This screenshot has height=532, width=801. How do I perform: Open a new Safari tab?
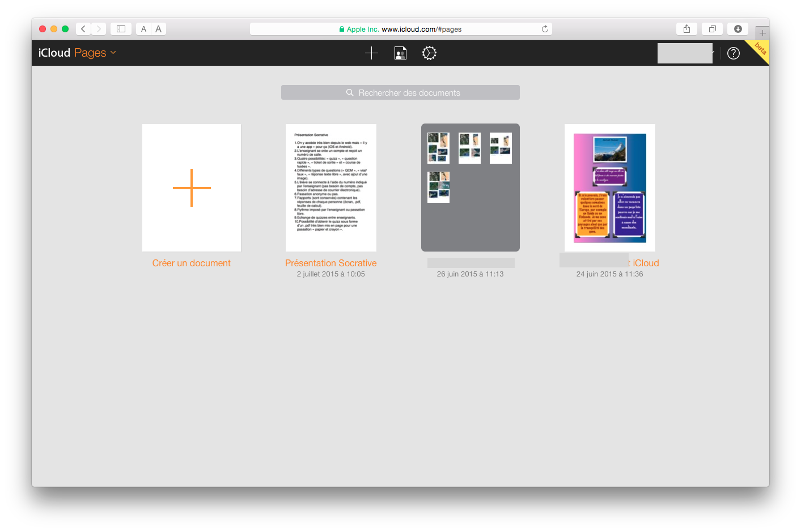click(x=762, y=33)
